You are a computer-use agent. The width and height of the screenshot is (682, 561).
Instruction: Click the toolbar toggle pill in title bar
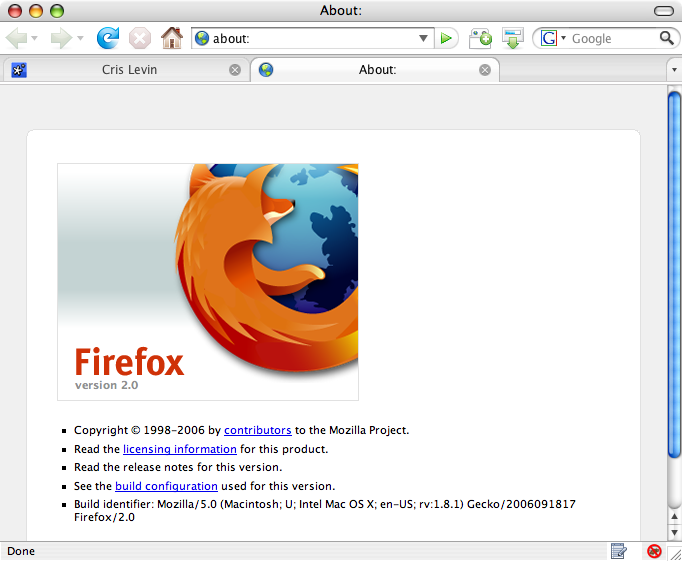coord(664,11)
